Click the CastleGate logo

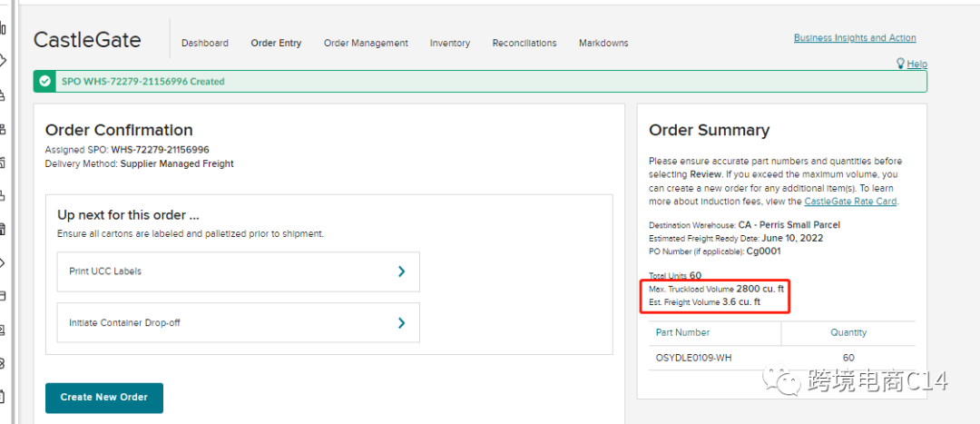point(87,40)
